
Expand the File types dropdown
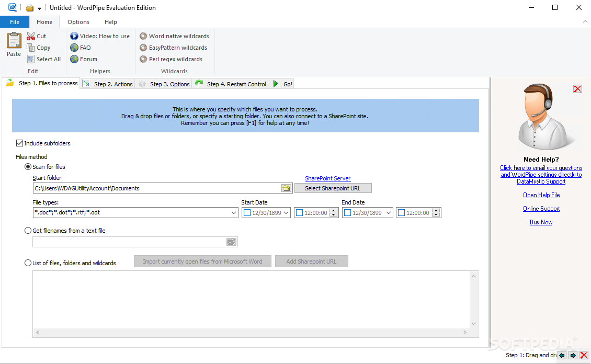pyautogui.click(x=234, y=212)
